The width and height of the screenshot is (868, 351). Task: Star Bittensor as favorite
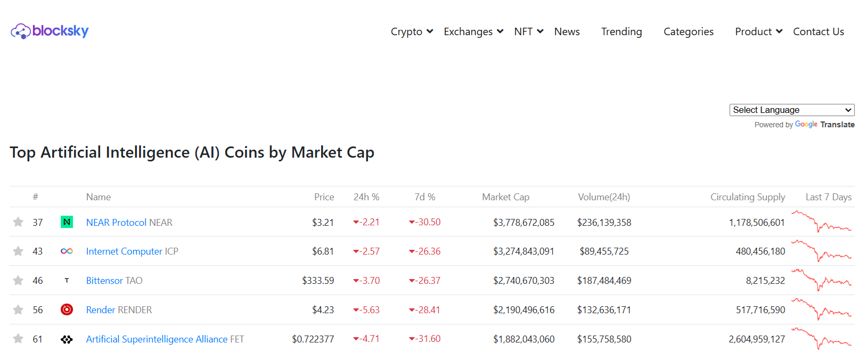[18, 280]
